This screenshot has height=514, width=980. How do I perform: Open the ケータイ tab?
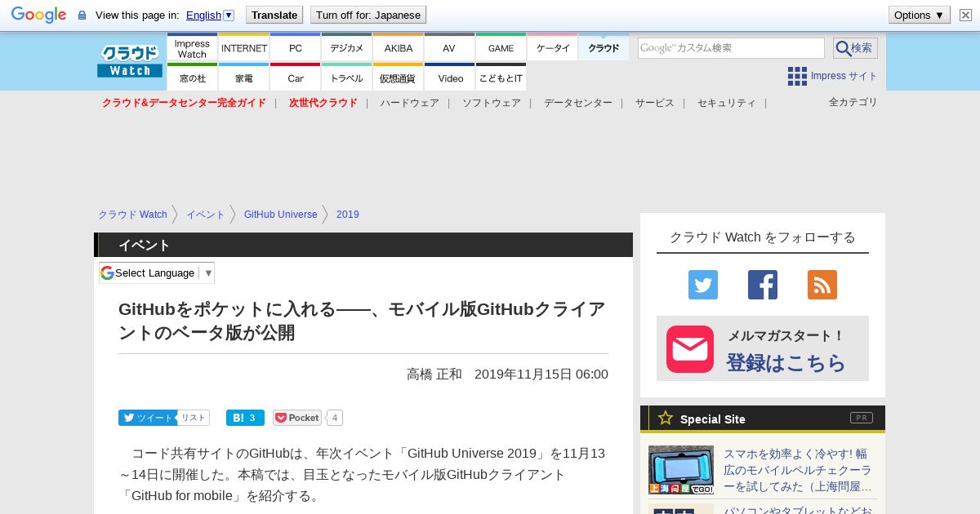click(552, 48)
